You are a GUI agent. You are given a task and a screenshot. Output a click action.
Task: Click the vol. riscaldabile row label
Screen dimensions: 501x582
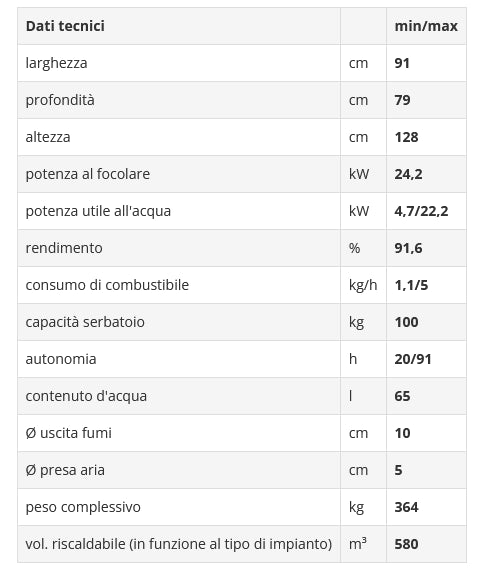click(179, 544)
